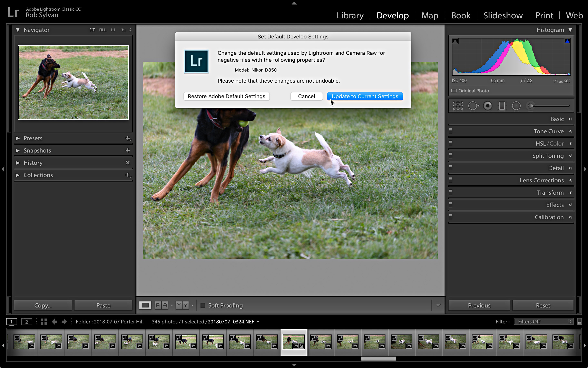Collapse the left panel group arrow
Viewport: 588px width, 368px height.
click(3, 169)
